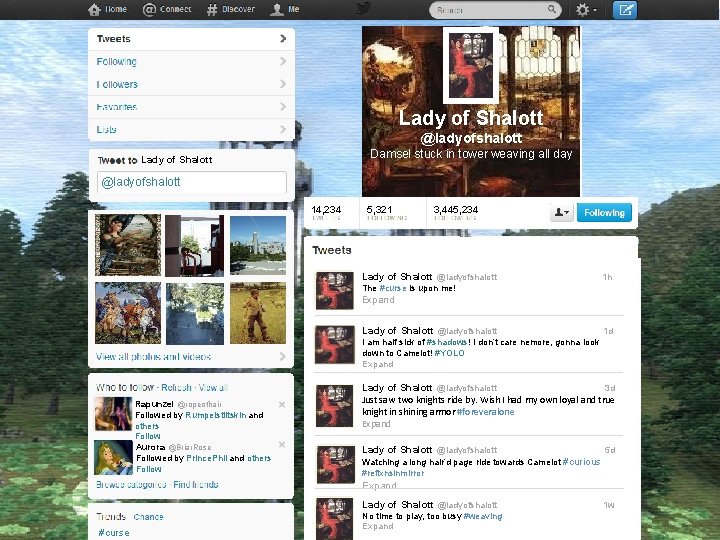Open the #weaving hashtag
Viewport: 720px width, 540px height.
point(483,516)
